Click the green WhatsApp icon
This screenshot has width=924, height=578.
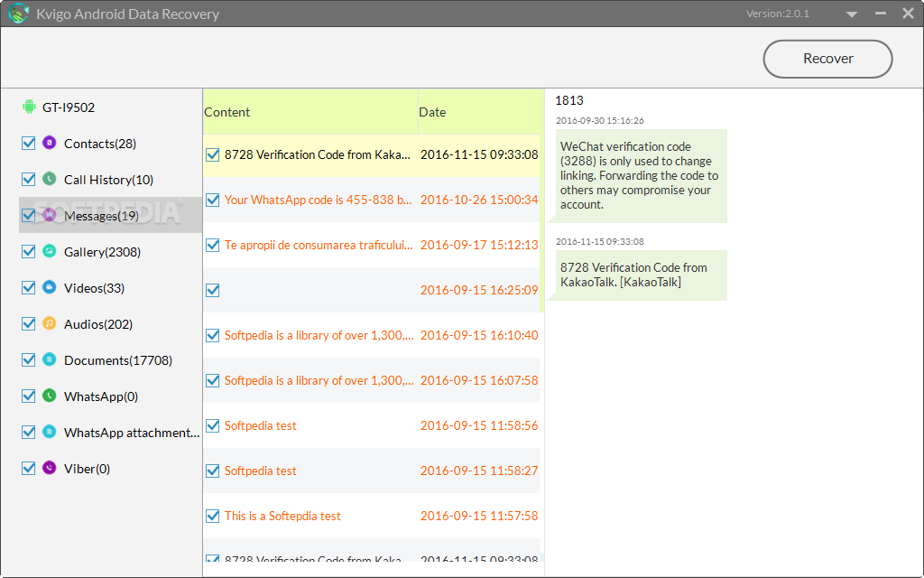tap(50, 396)
